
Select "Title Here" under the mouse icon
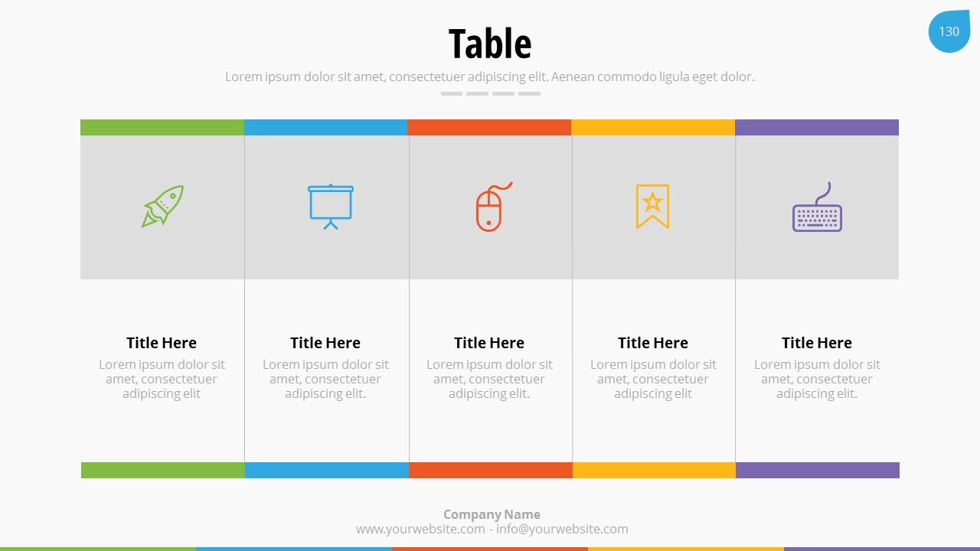489,343
